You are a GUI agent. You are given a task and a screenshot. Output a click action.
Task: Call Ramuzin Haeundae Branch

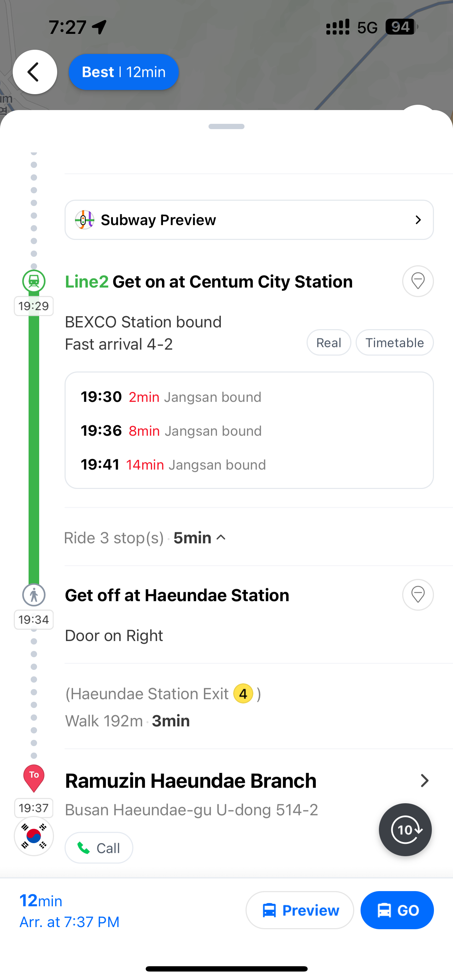(99, 848)
